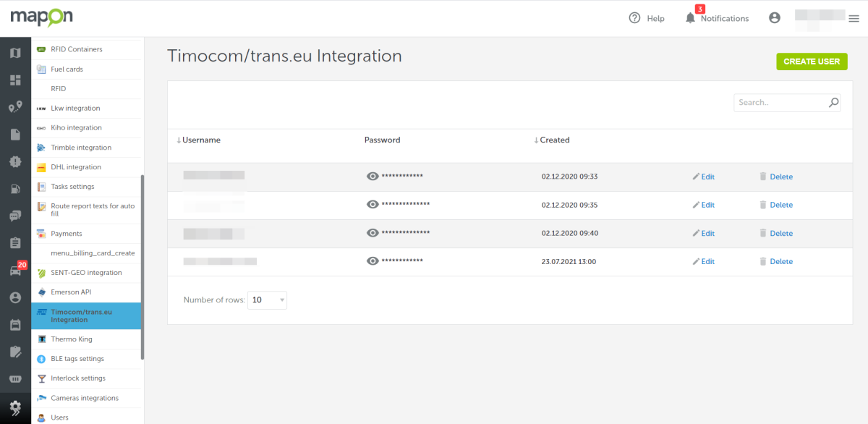The width and height of the screenshot is (868, 424).
Task: Open the notifications bell
Action: point(690,18)
